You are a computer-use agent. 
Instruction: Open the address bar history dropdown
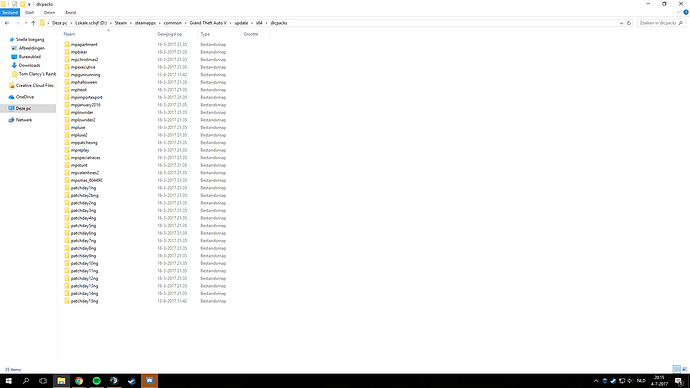(621, 23)
